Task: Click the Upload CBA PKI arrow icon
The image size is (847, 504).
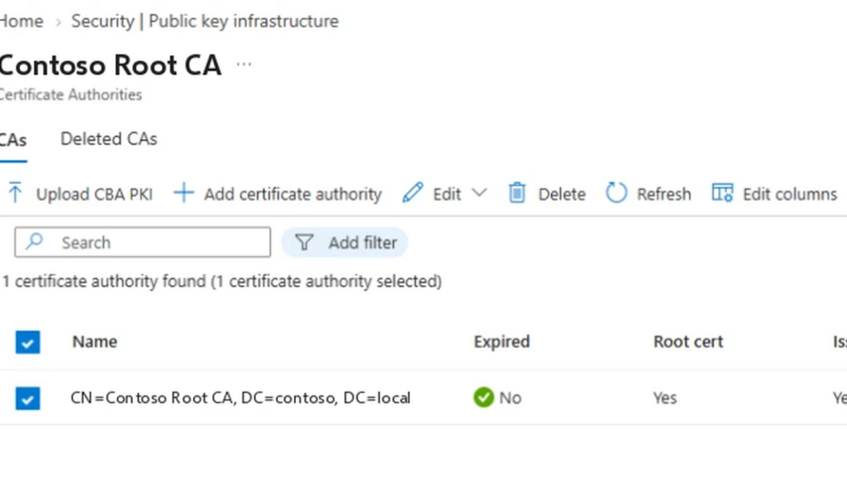Action: 15,193
